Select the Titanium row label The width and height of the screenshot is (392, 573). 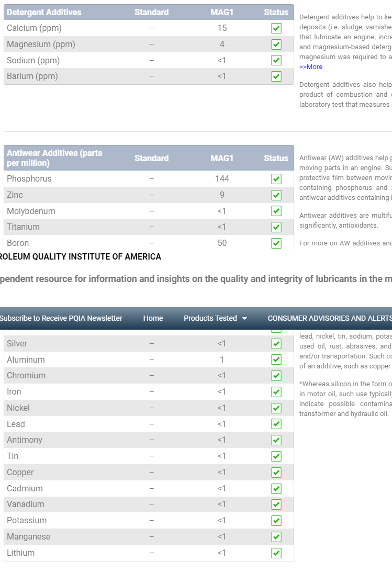[24, 227]
